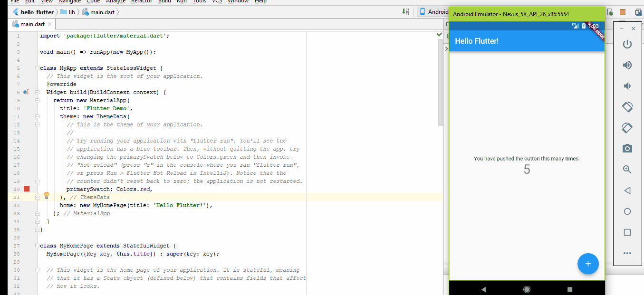Screen dimensions: 644x295
Task: Open emulator extended controls (three dots)
Action: (x=627, y=253)
